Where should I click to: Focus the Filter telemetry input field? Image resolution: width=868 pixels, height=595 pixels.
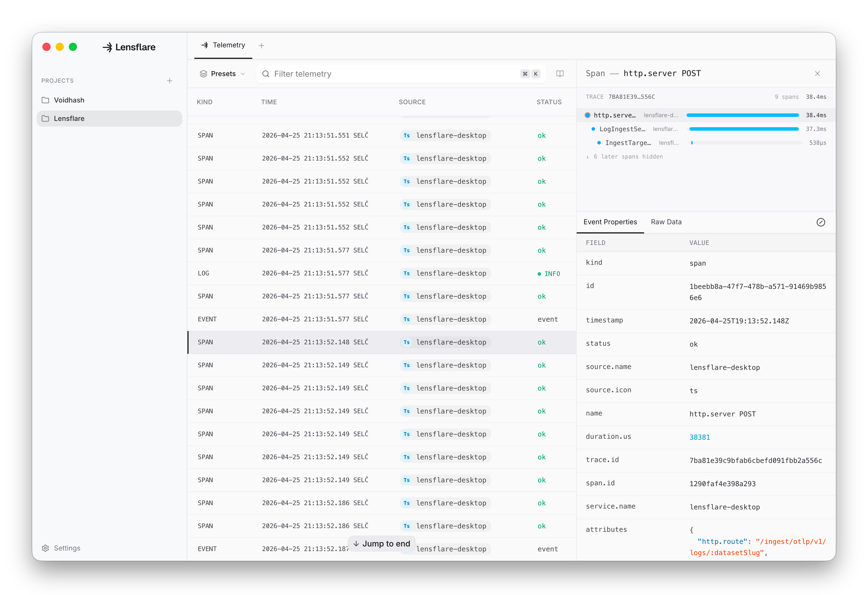click(x=392, y=74)
